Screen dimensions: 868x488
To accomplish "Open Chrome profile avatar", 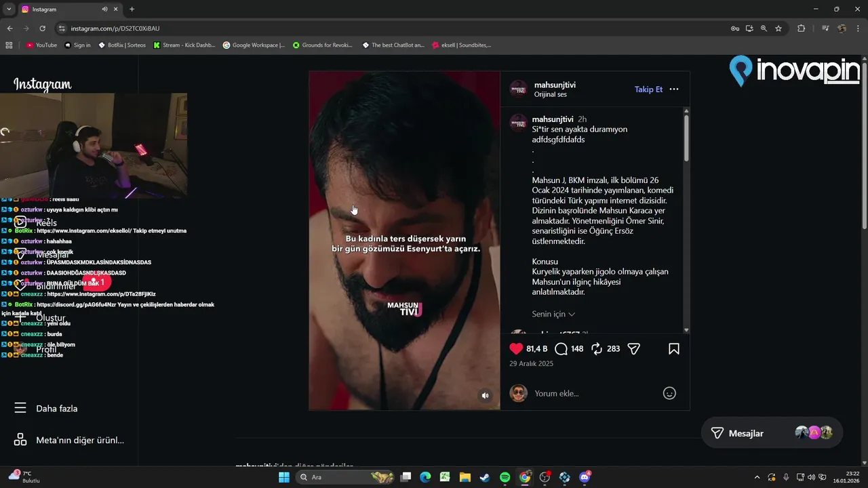I will coord(842,28).
